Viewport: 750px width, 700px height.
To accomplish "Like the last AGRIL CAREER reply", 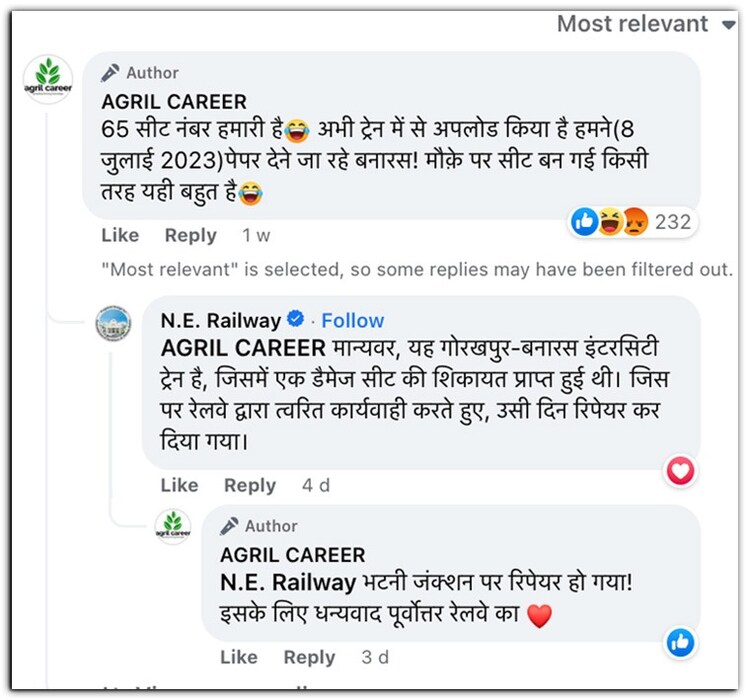I will (x=239, y=657).
